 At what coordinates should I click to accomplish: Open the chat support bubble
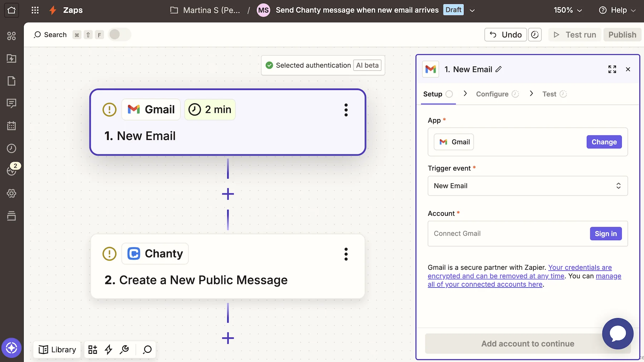618,333
